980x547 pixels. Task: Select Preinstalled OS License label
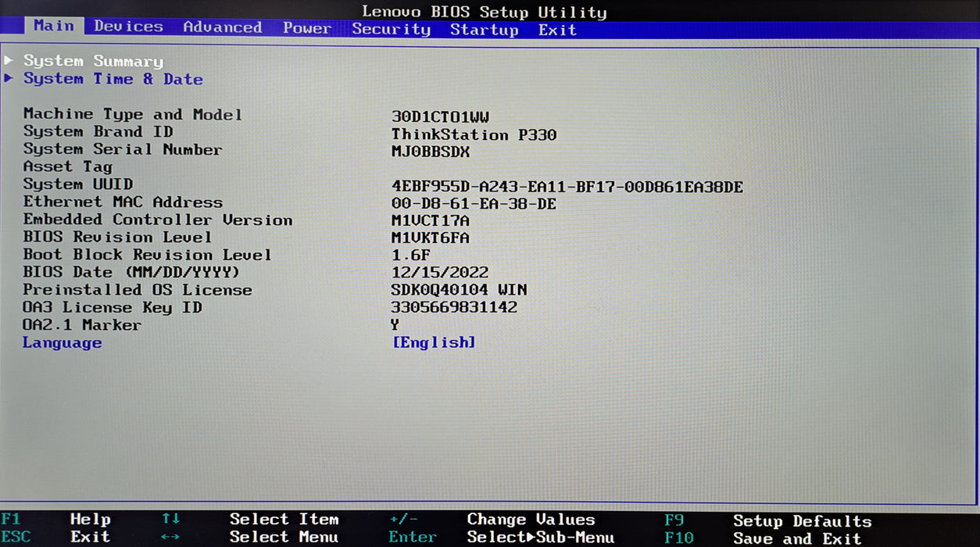point(138,290)
